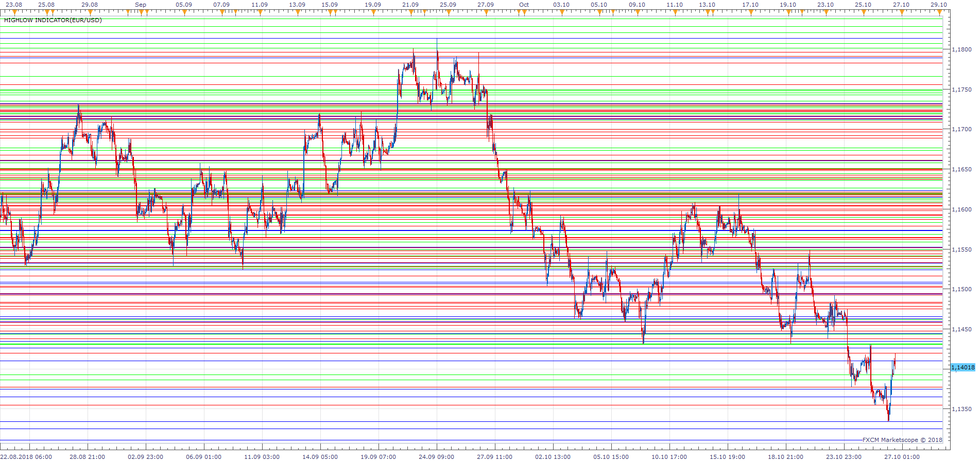Click the orange marker under 23.08
Screen dimensions: 980x463
coord(14,12)
